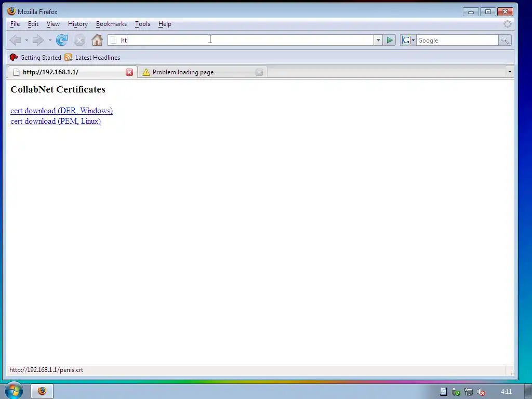Go to the Home page

(x=97, y=41)
